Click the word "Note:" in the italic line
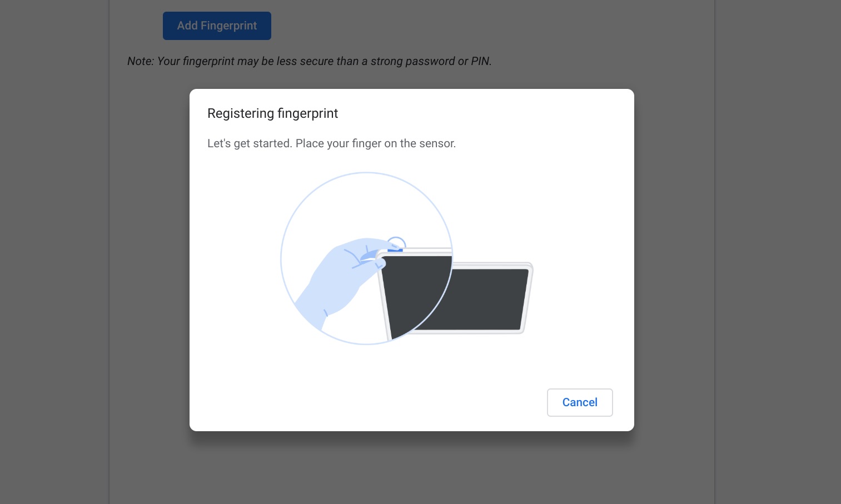 140,61
